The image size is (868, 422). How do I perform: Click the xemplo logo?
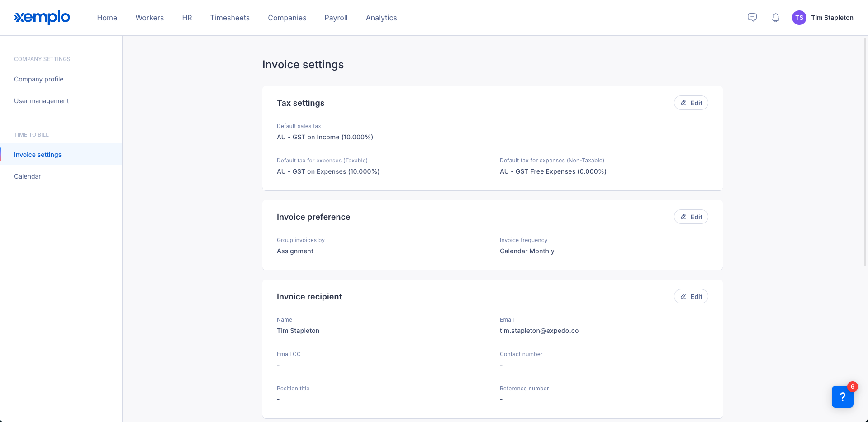tap(42, 18)
